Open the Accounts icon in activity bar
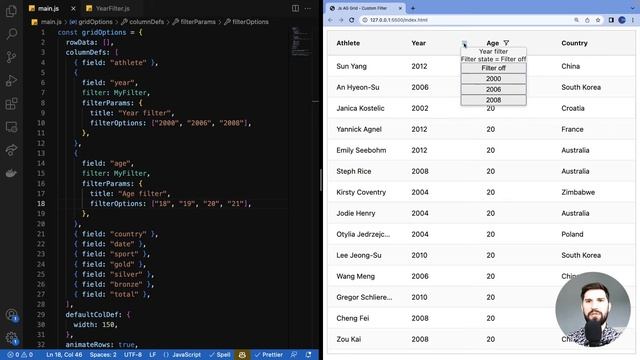 tap(11, 315)
